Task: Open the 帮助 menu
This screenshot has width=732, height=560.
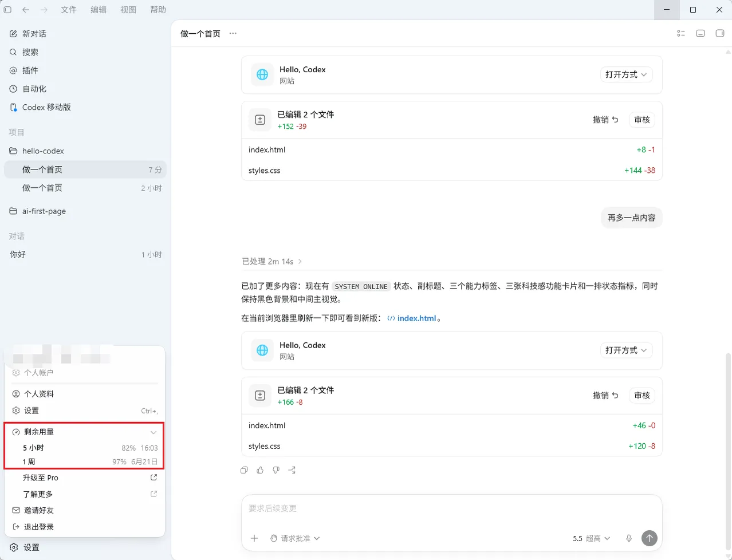Action: [x=158, y=10]
